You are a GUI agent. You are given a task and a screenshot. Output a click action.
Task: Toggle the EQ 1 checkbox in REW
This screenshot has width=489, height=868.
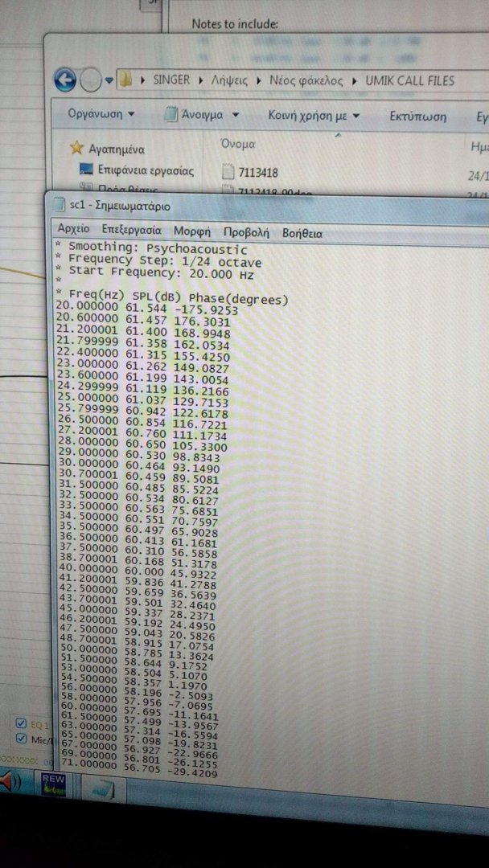coord(22,723)
